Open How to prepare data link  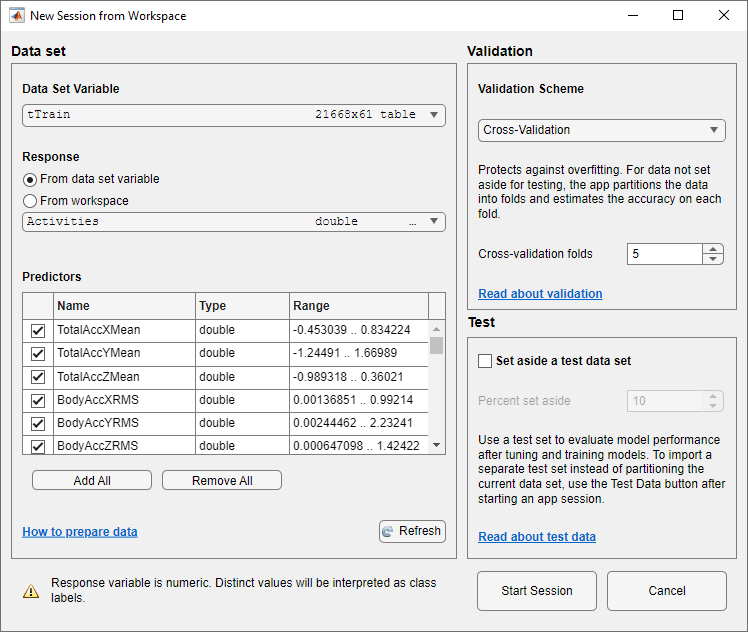80,532
